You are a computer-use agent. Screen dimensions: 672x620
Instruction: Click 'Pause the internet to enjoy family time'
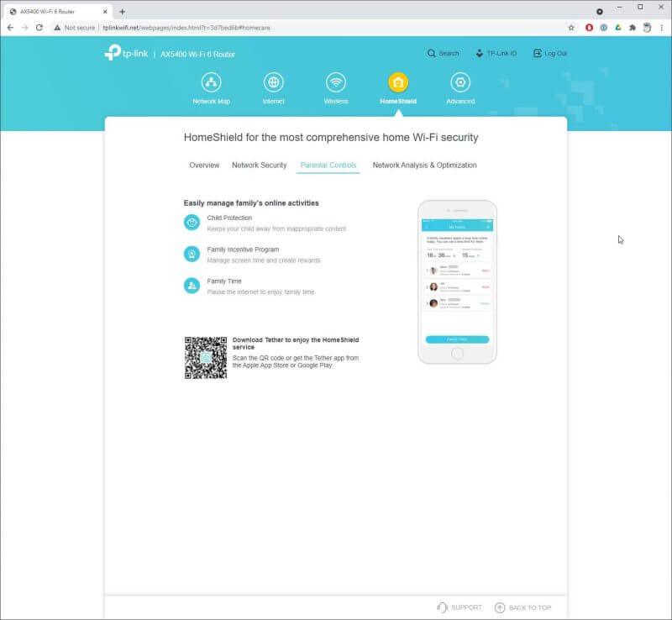coord(260,292)
